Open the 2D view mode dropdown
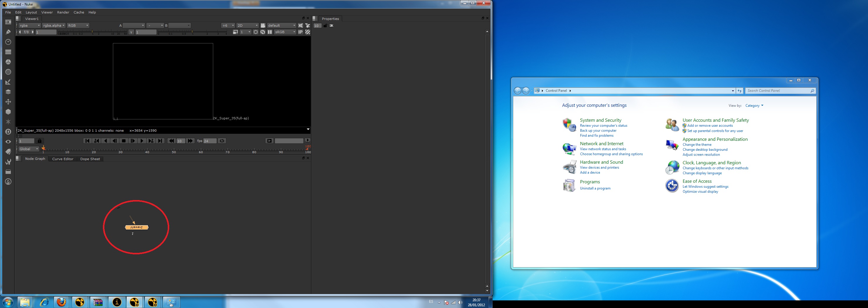The height and width of the screenshot is (308, 868). (248, 26)
